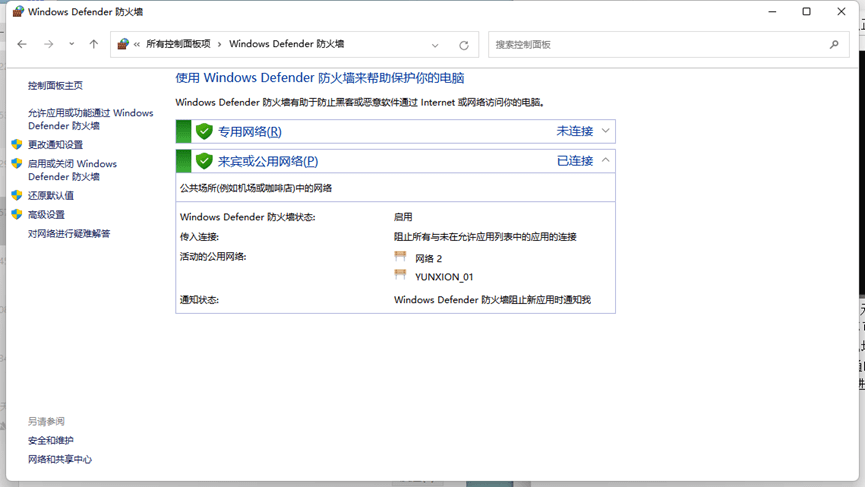Open 启用或关闭 Windows Defender 防火墙
Viewport: 865px width, 487px height.
pos(72,170)
